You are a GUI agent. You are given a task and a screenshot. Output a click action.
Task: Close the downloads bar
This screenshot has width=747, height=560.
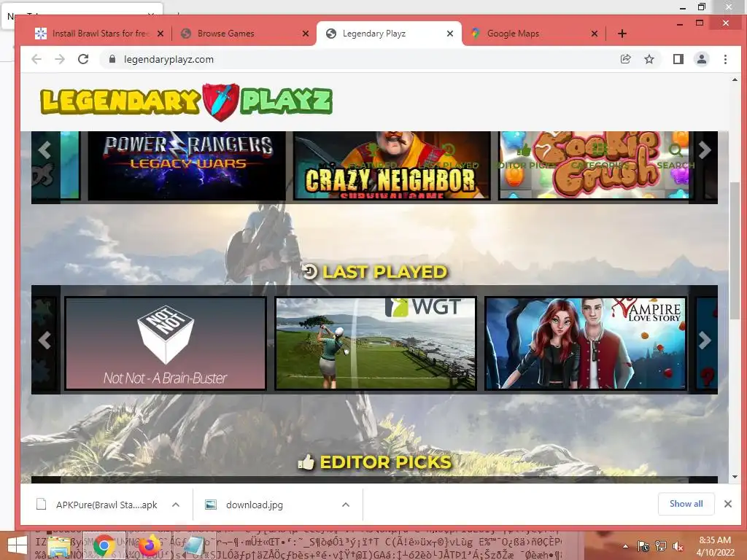click(728, 504)
